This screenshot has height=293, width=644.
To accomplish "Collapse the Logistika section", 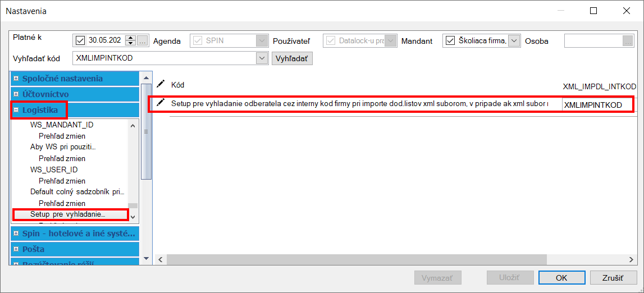I will (x=16, y=110).
